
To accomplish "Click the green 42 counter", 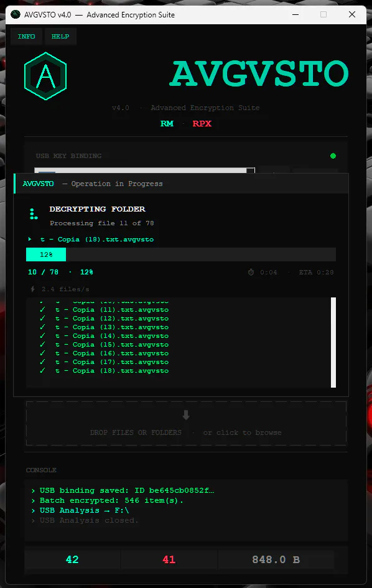I will (x=72, y=560).
